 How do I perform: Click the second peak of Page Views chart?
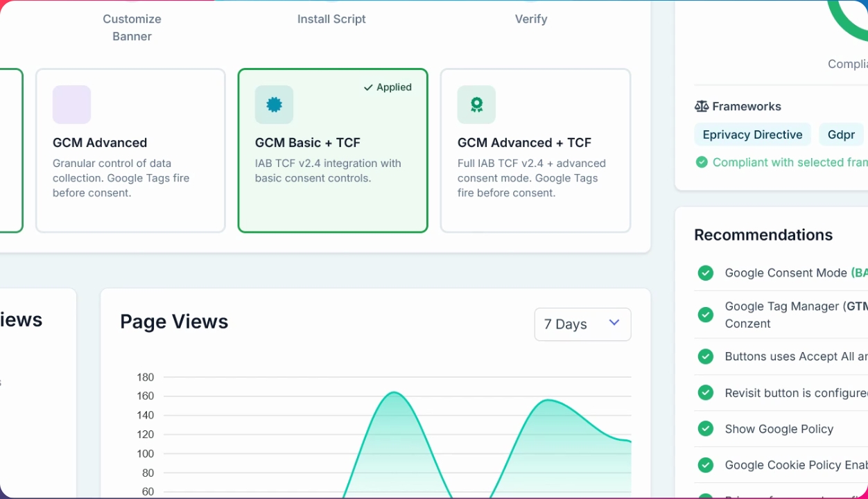coord(548,400)
